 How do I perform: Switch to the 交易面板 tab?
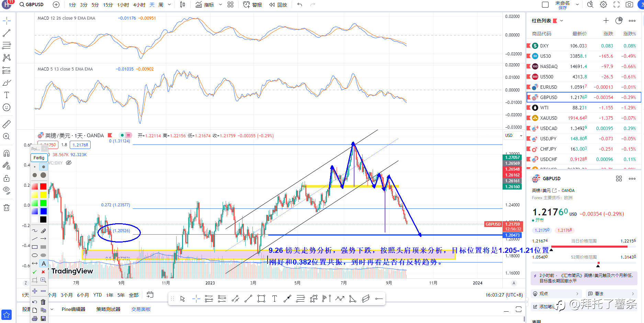click(141, 309)
